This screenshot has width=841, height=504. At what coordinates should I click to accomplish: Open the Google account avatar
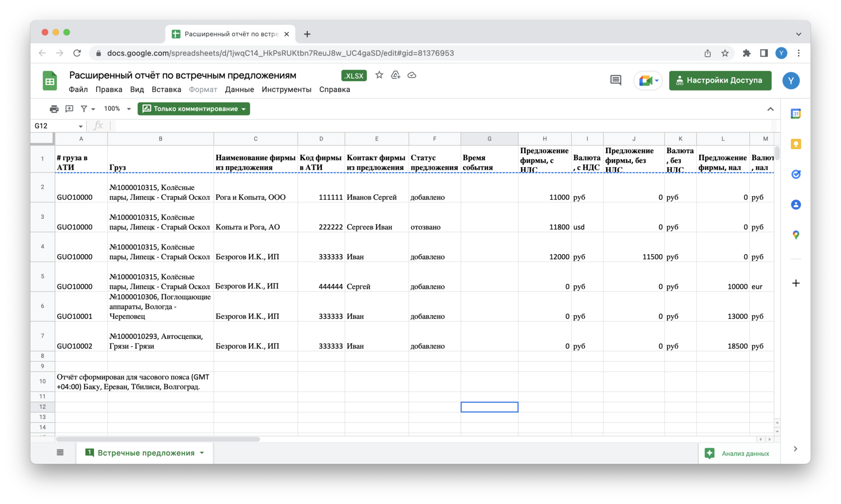coord(791,81)
